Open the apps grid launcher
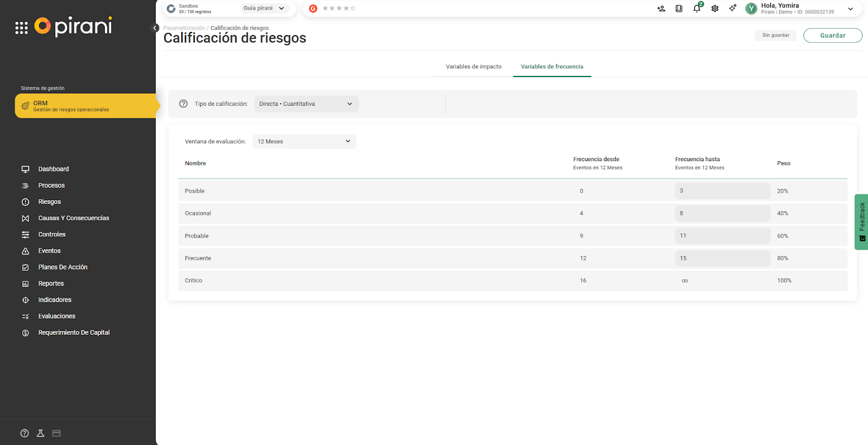Viewport: 868px width, 445px height. point(21,28)
